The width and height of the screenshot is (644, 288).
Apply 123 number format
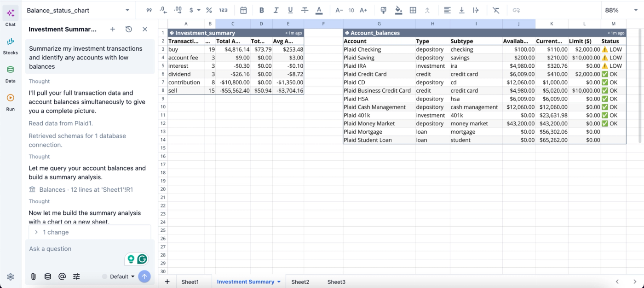(x=223, y=10)
